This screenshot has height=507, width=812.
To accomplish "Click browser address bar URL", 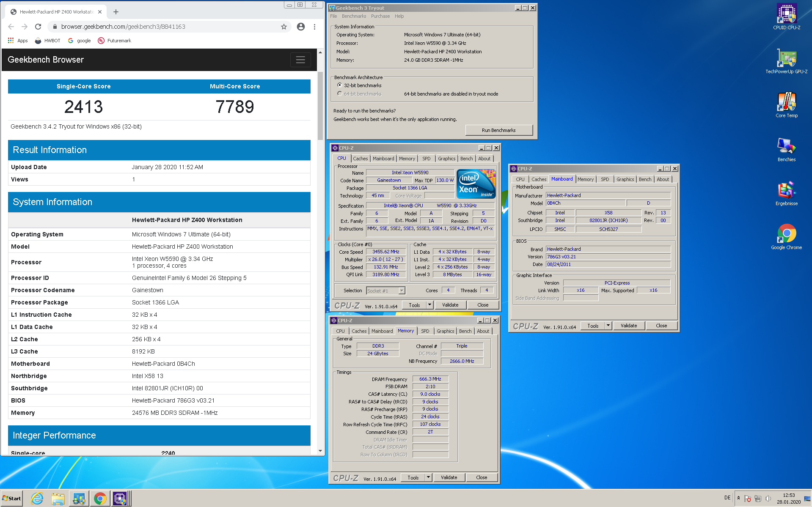I will [x=123, y=27].
